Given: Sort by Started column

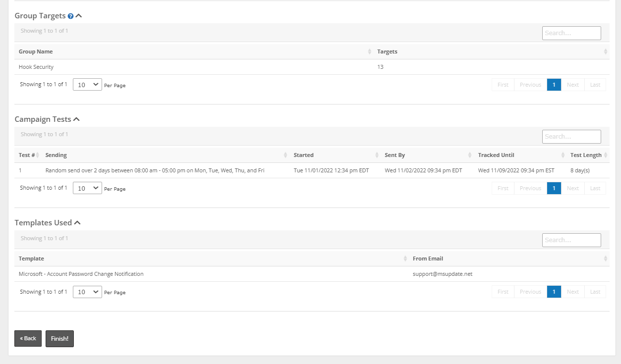Looking at the screenshot, I should click(x=335, y=155).
